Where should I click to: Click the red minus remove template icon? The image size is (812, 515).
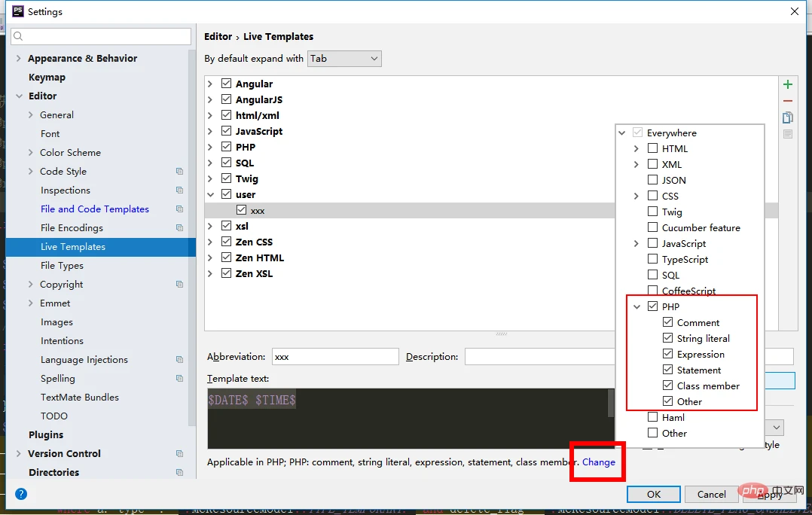tap(788, 101)
